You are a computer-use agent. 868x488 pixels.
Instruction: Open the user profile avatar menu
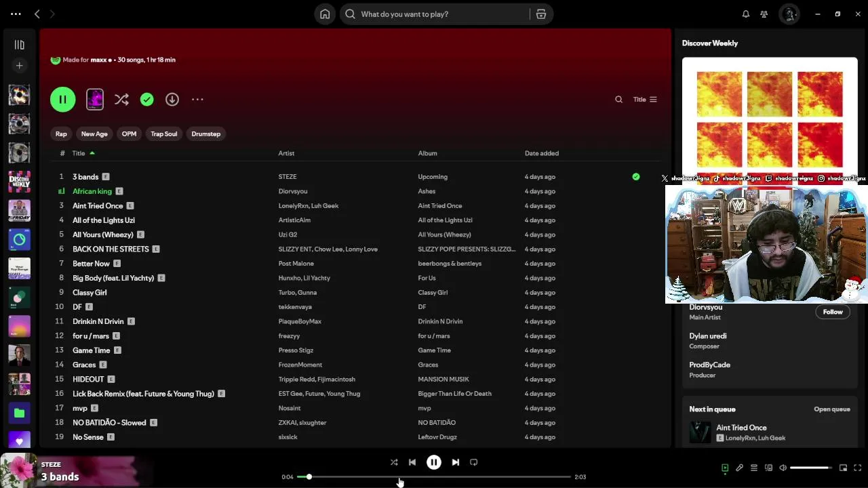(789, 14)
